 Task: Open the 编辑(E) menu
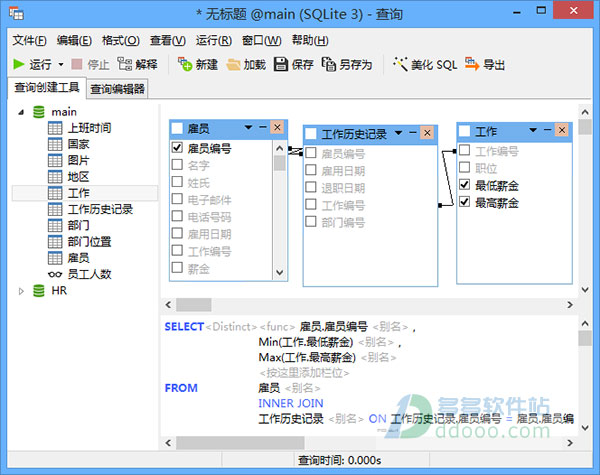74,40
